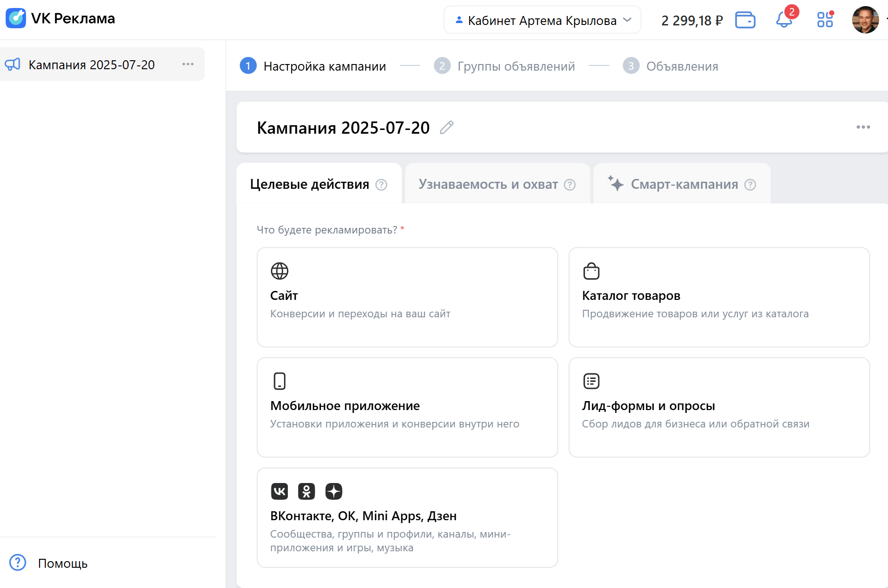
Task: Select Сайт as advertising object
Action: [x=407, y=297]
